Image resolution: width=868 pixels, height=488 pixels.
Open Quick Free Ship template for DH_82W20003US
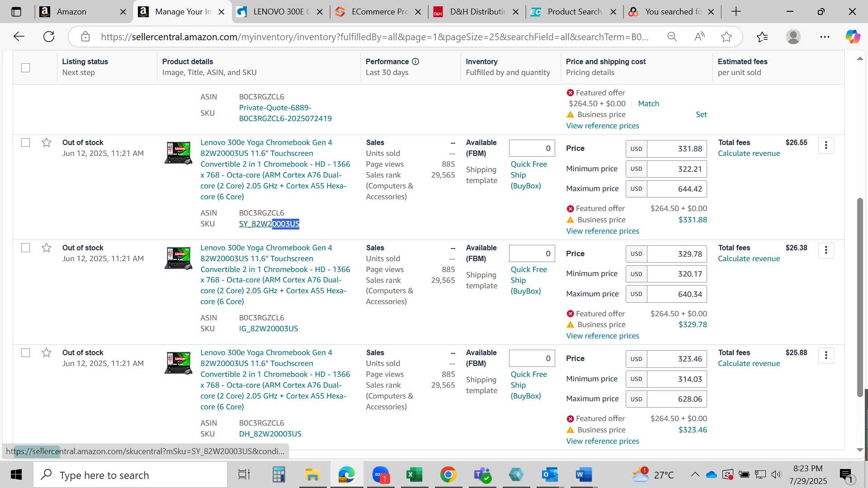click(528, 385)
